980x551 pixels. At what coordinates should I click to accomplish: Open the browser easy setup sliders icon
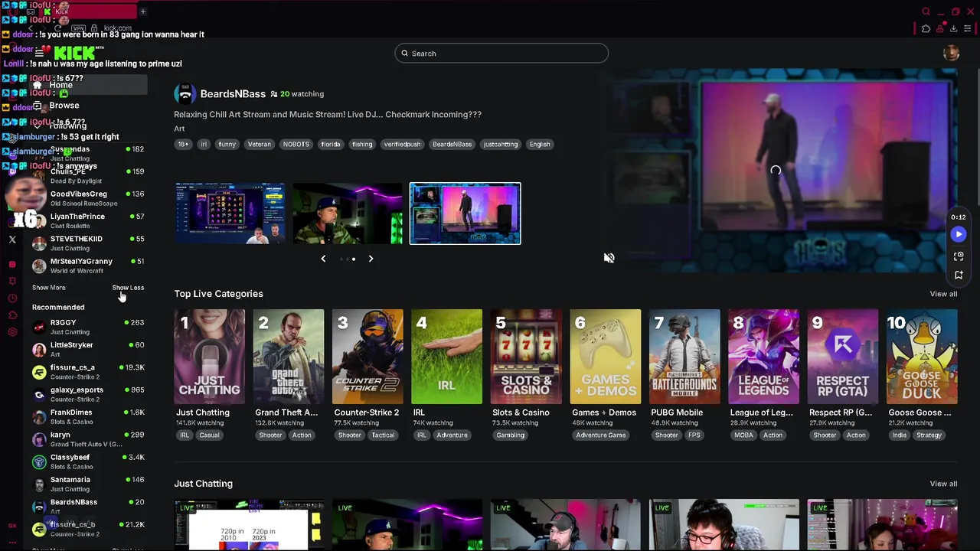click(x=967, y=28)
